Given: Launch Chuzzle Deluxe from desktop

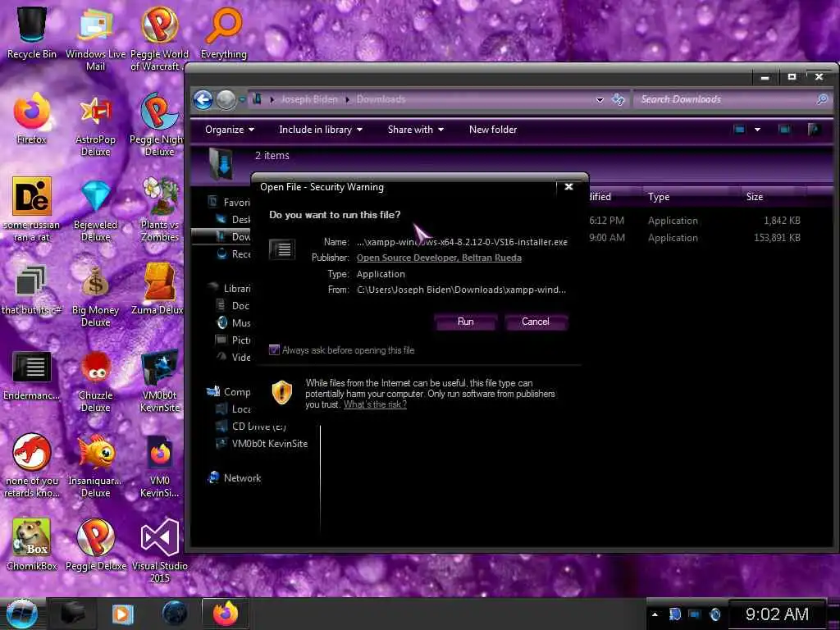Looking at the screenshot, I should 95,381.
